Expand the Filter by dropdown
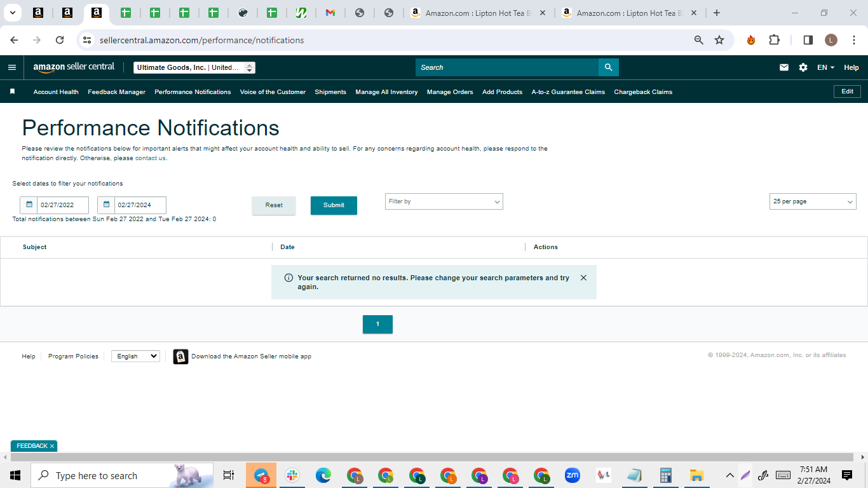This screenshot has height=488, width=868. click(444, 201)
